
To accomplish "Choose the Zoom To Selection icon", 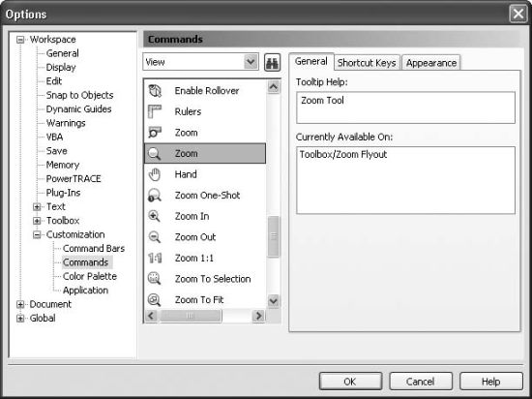I will point(155,279).
